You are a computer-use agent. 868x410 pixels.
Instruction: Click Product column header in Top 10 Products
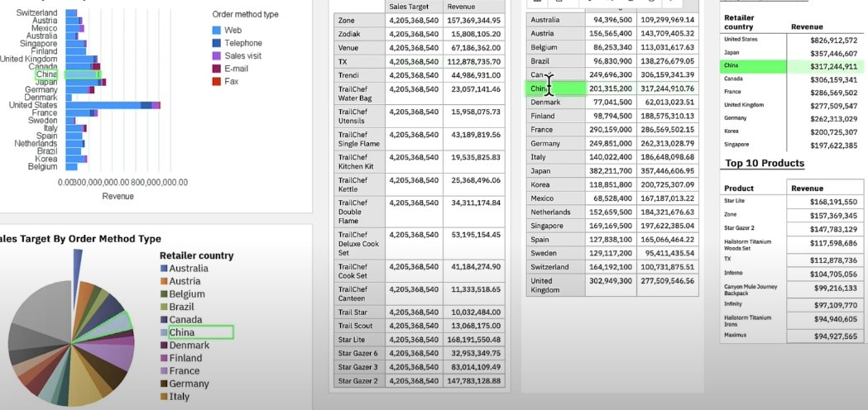(738, 188)
